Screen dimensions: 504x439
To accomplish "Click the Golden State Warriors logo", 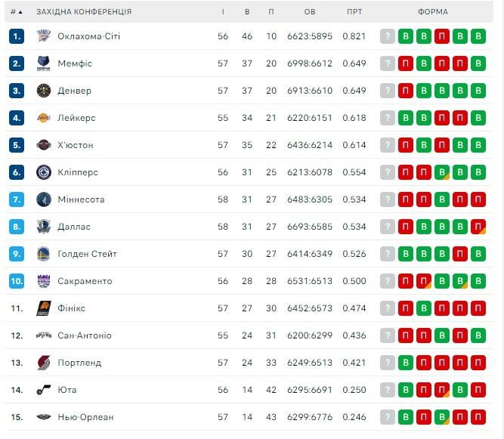I will pos(43,254).
